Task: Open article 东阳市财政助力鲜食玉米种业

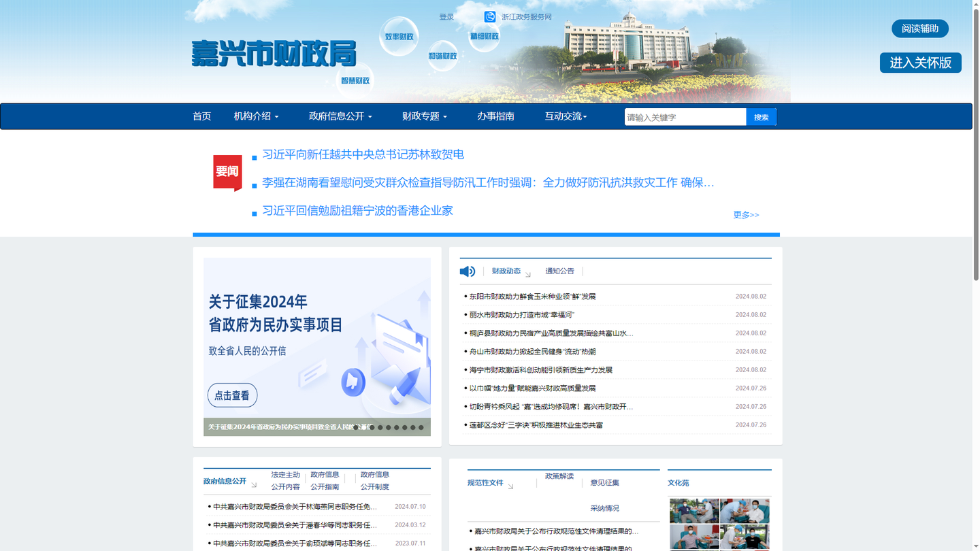Action: (x=532, y=297)
